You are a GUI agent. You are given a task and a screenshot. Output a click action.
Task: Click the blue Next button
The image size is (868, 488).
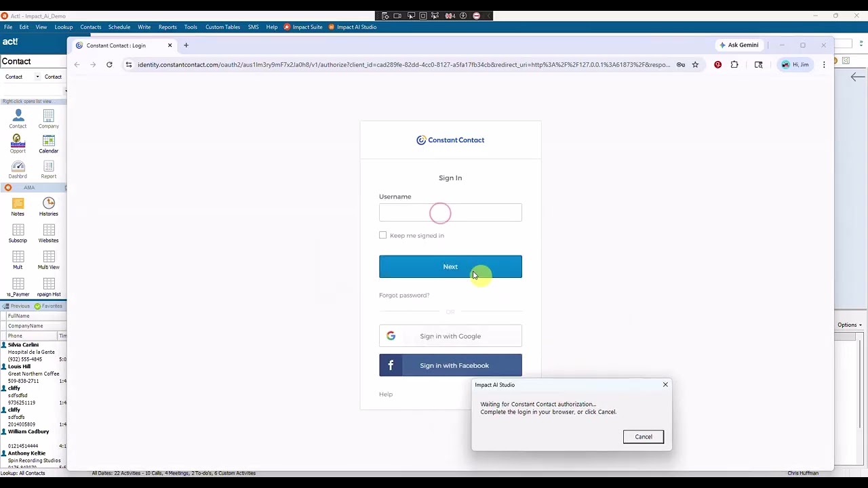[450, 266]
